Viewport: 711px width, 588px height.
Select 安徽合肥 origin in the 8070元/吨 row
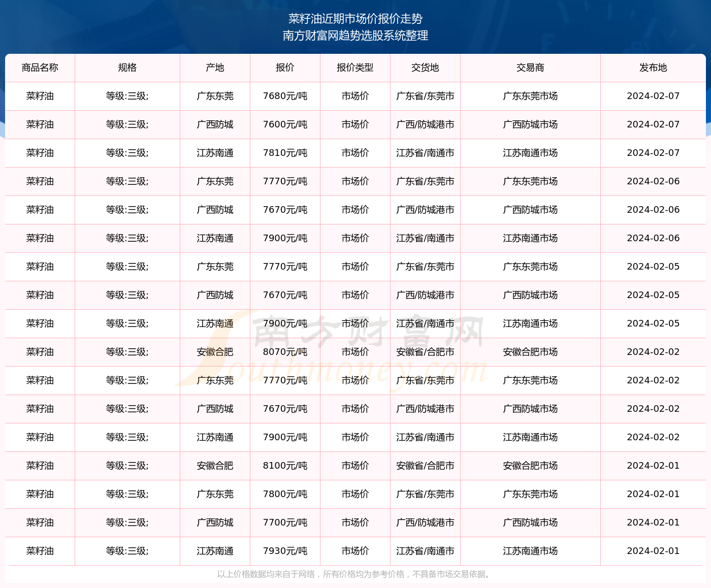[x=215, y=352]
